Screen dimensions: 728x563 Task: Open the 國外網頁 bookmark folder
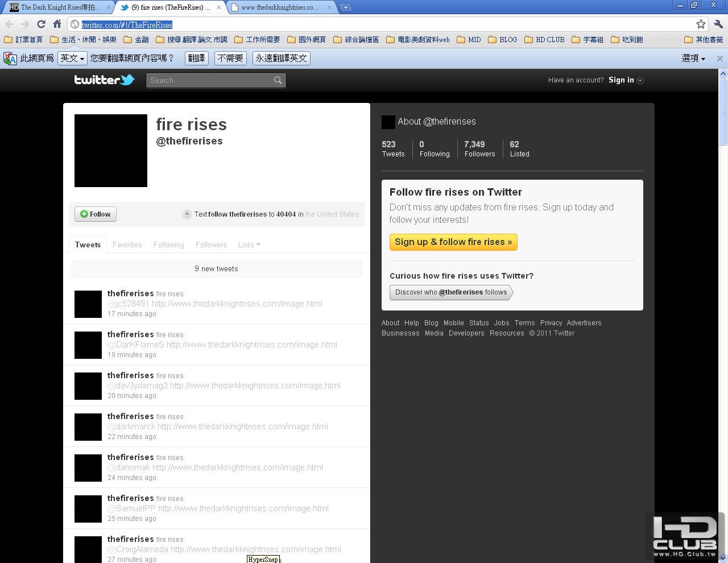(307, 40)
